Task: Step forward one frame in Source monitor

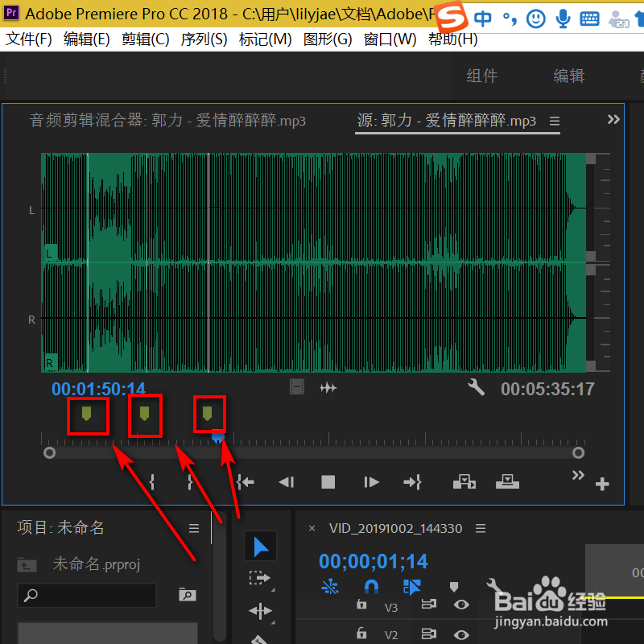Action: [x=371, y=481]
